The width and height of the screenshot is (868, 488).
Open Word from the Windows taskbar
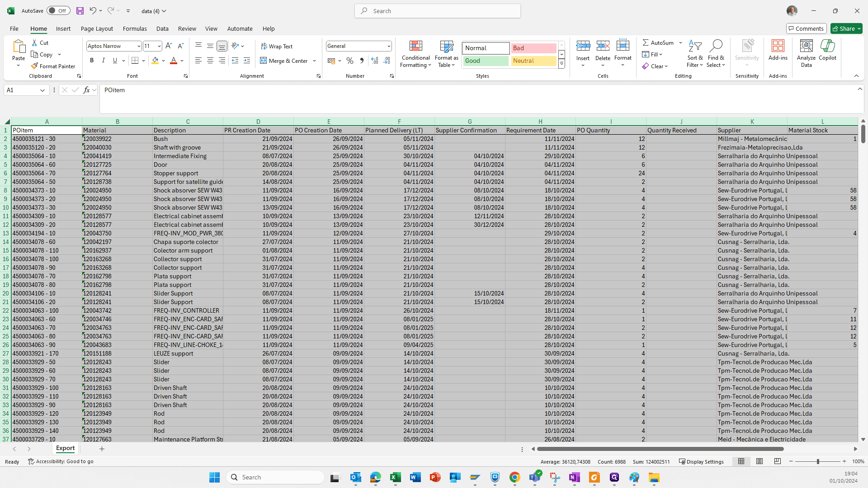[415, 477]
